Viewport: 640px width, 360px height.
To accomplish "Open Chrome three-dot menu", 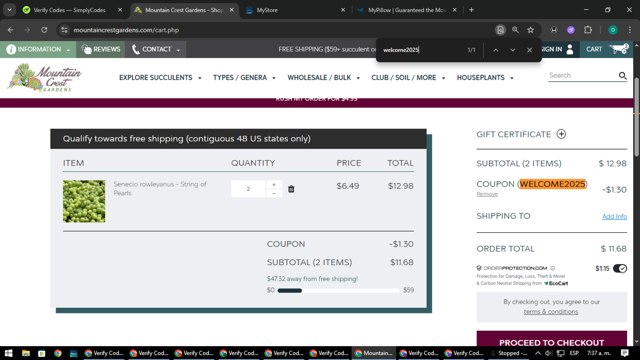I will (630, 30).
